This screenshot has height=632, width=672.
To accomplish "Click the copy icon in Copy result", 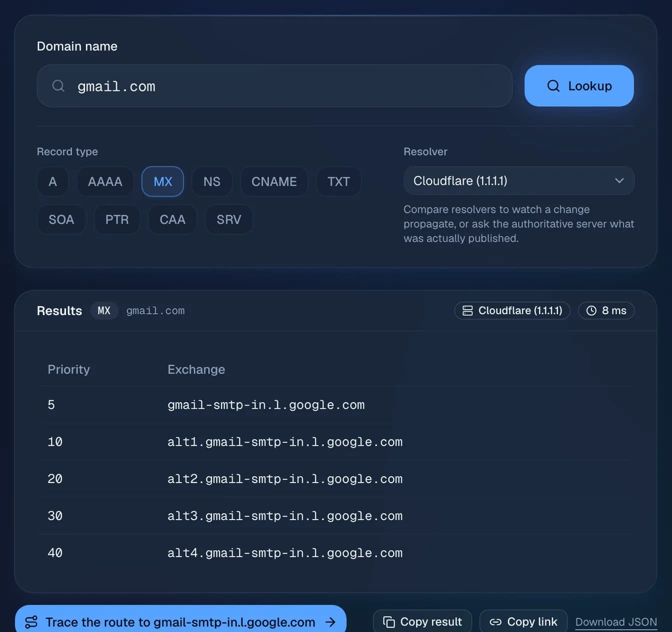I will coord(389,622).
